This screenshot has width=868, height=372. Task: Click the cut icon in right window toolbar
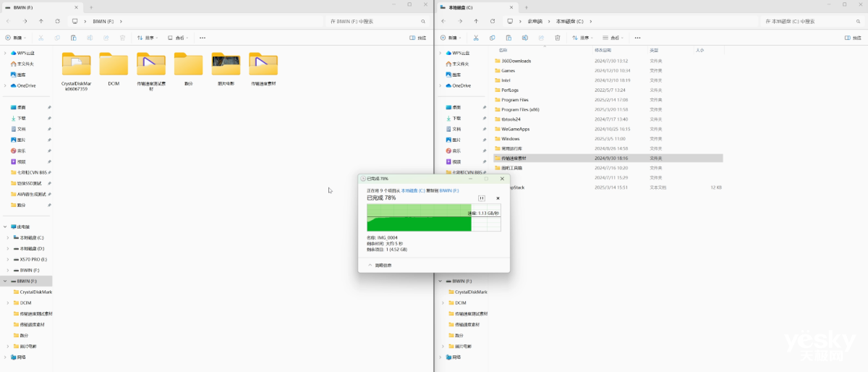pyautogui.click(x=475, y=38)
